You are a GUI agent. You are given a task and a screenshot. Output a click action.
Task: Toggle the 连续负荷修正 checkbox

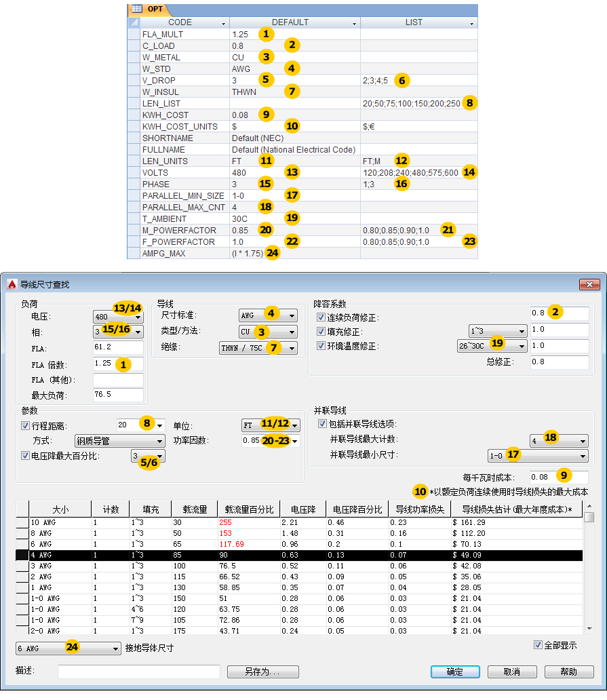(x=321, y=317)
